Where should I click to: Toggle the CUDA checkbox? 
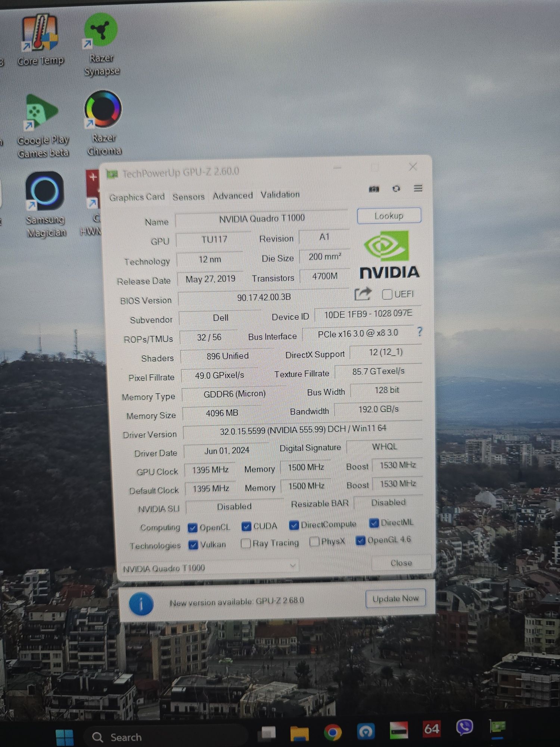(x=246, y=526)
